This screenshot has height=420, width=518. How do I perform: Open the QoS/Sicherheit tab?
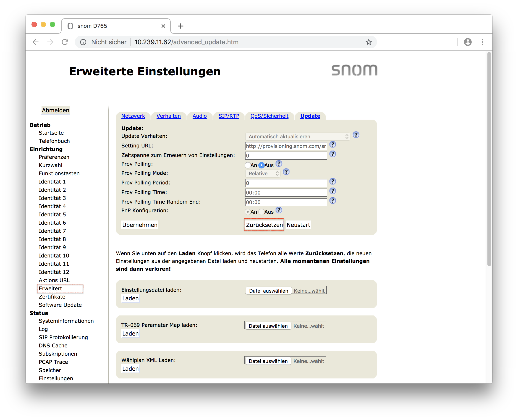pyautogui.click(x=269, y=116)
